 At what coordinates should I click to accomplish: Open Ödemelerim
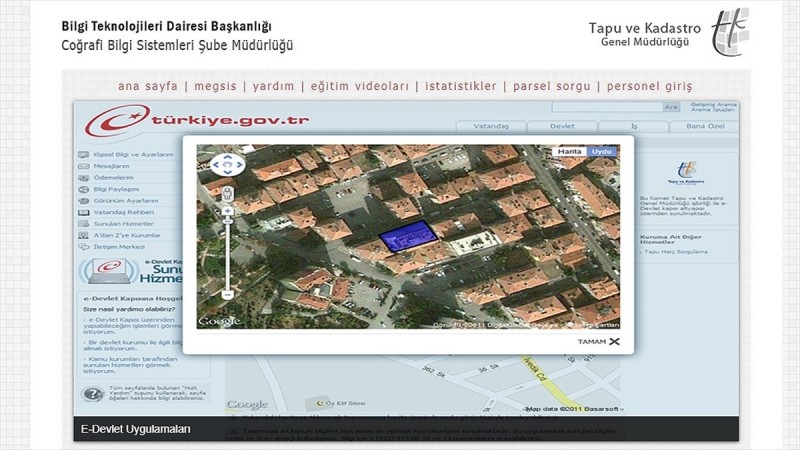(x=113, y=178)
